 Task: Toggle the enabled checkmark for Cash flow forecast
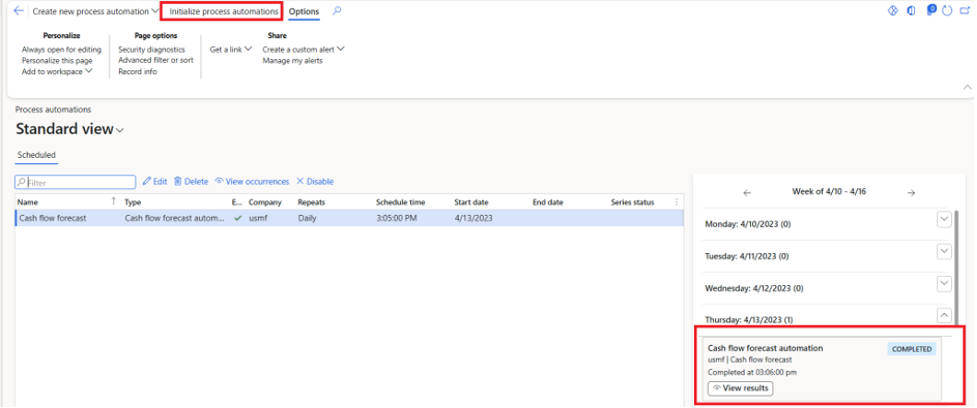click(238, 217)
